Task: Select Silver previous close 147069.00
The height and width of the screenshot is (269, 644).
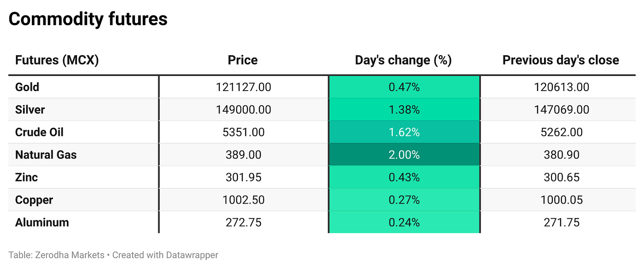Action: pyautogui.click(x=562, y=110)
